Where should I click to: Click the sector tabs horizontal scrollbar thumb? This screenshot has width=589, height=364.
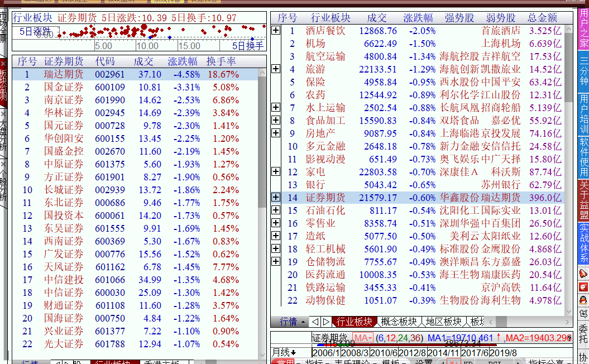(x=501, y=322)
